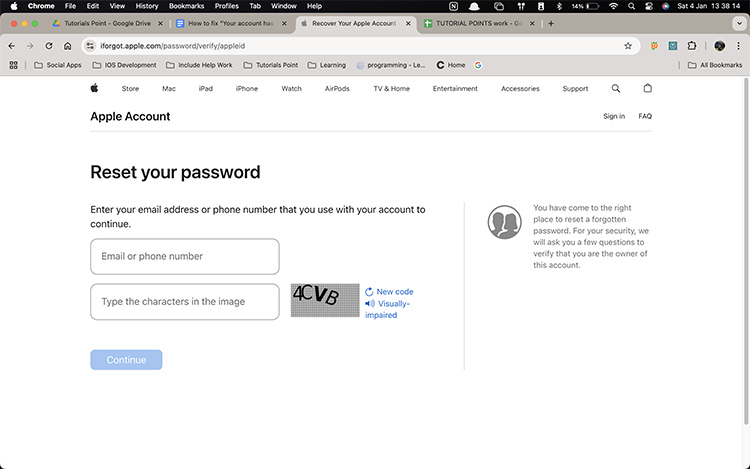This screenshot has width=750, height=469.
Task: Click the Sign in link
Action: [614, 116]
